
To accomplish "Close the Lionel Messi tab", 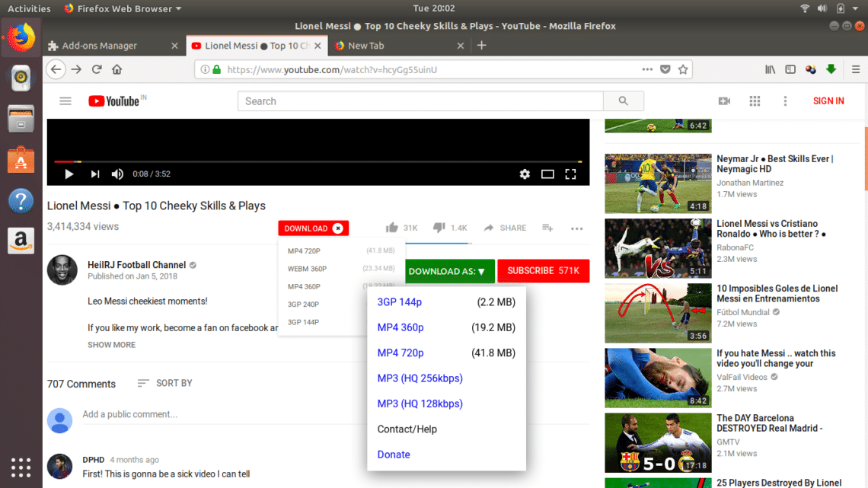I will [318, 46].
